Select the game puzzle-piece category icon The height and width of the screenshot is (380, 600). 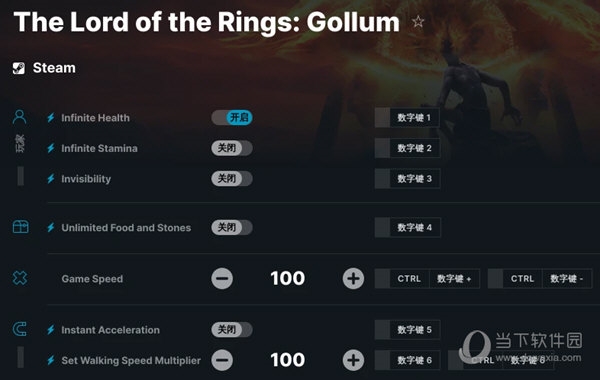click(x=20, y=278)
